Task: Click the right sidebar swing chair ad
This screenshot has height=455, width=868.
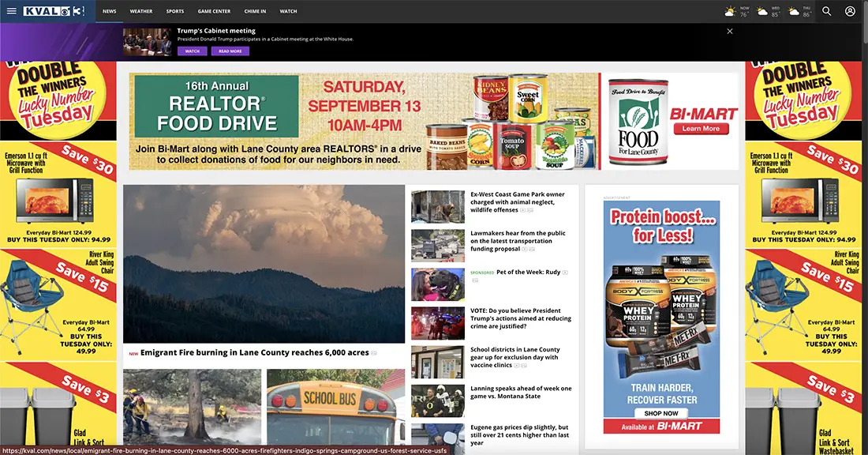Action: tap(803, 303)
